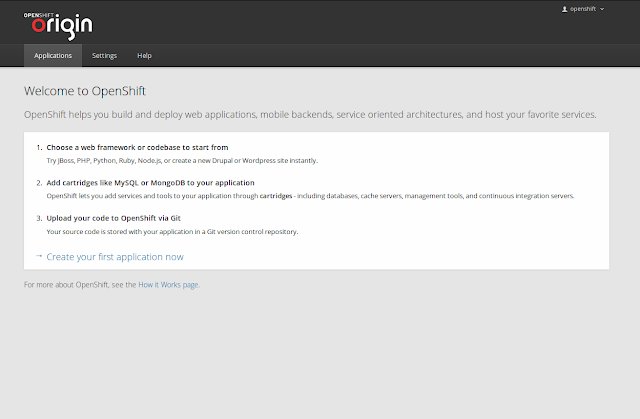
Task: Click the user silhouette icon beside openshift
Action: [x=564, y=9]
